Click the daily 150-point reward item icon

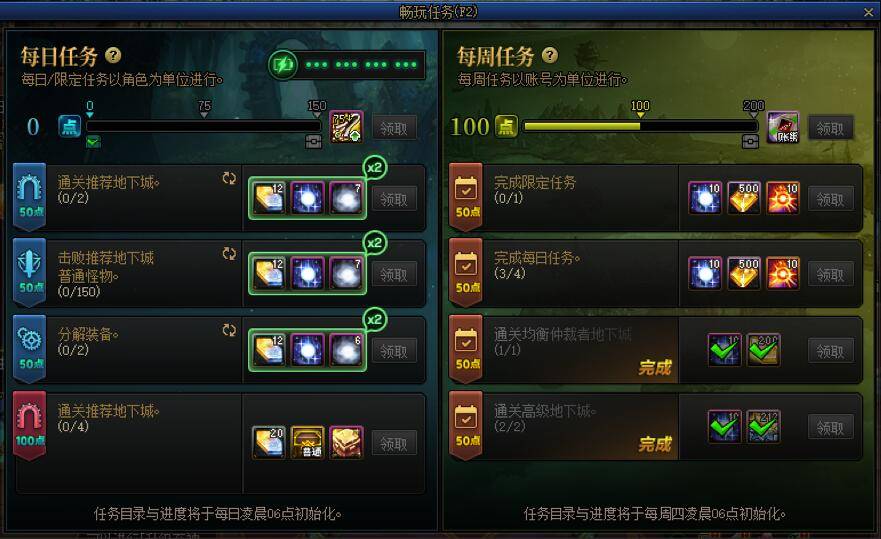[346, 127]
